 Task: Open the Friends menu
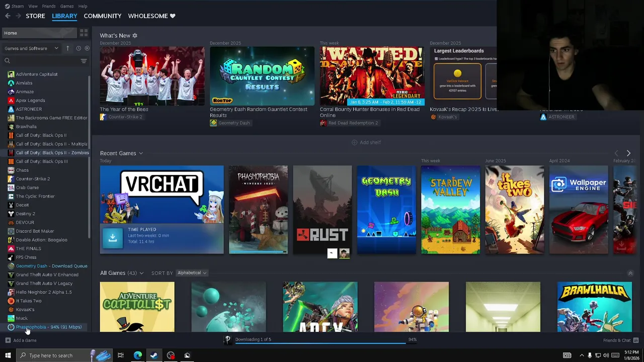(49, 6)
